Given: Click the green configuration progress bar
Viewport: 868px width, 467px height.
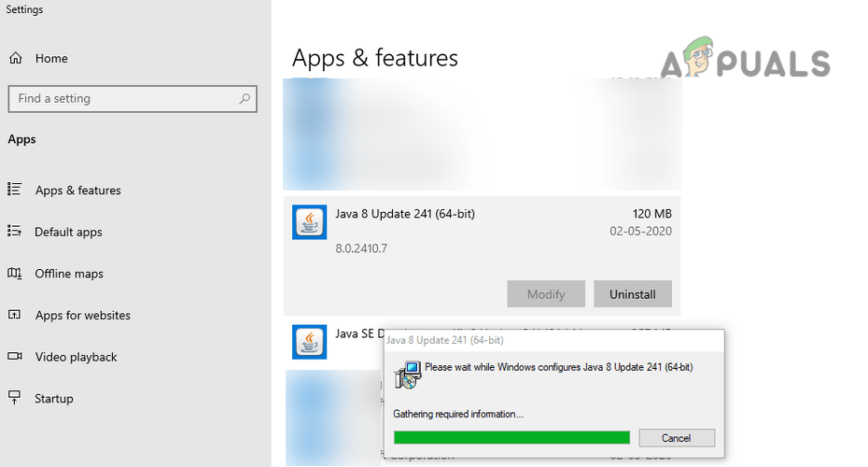Looking at the screenshot, I should coord(511,438).
